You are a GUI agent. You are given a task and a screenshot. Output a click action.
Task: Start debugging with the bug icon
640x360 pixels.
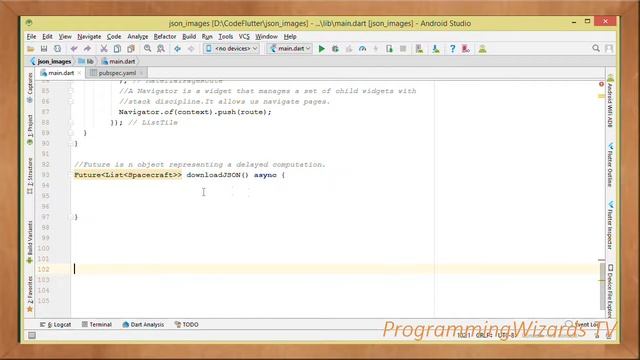(x=335, y=49)
